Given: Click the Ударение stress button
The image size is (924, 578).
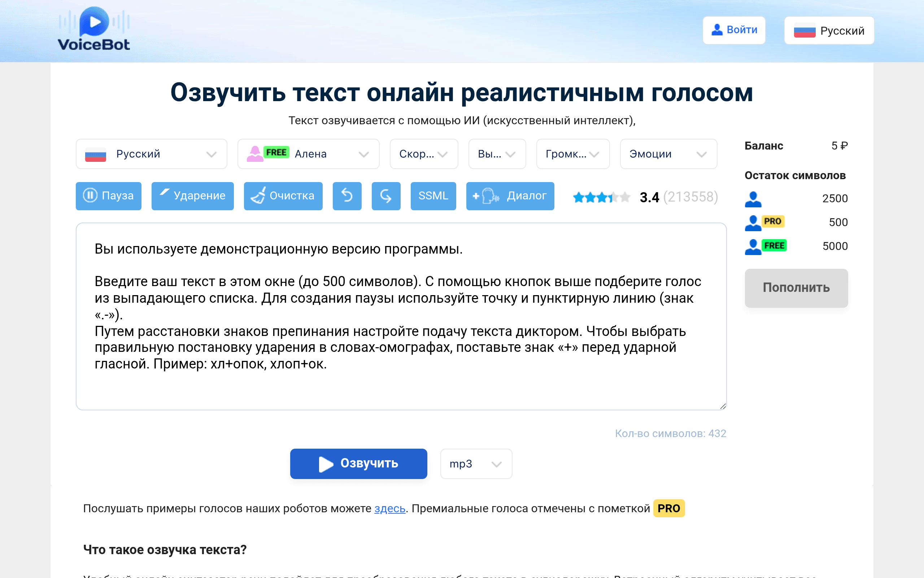Looking at the screenshot, I should [x=192, y=196].
